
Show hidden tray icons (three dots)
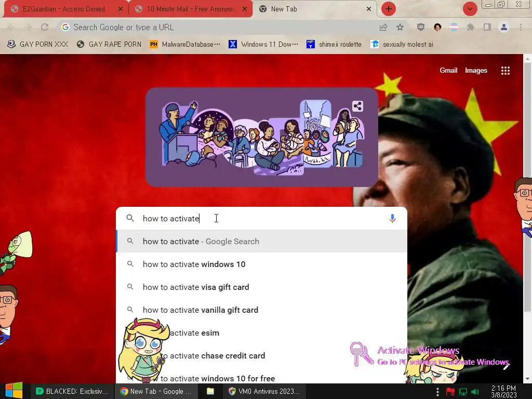pos(437,392)
